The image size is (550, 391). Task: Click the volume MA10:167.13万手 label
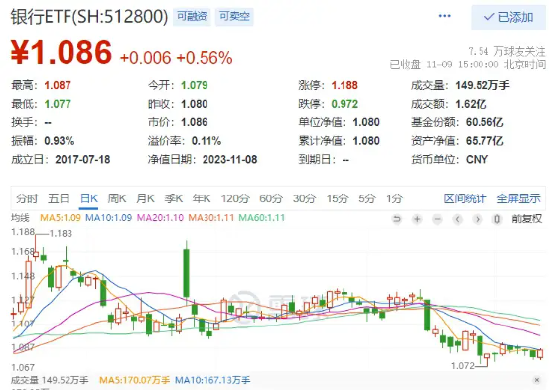click(x=213, y=380)
